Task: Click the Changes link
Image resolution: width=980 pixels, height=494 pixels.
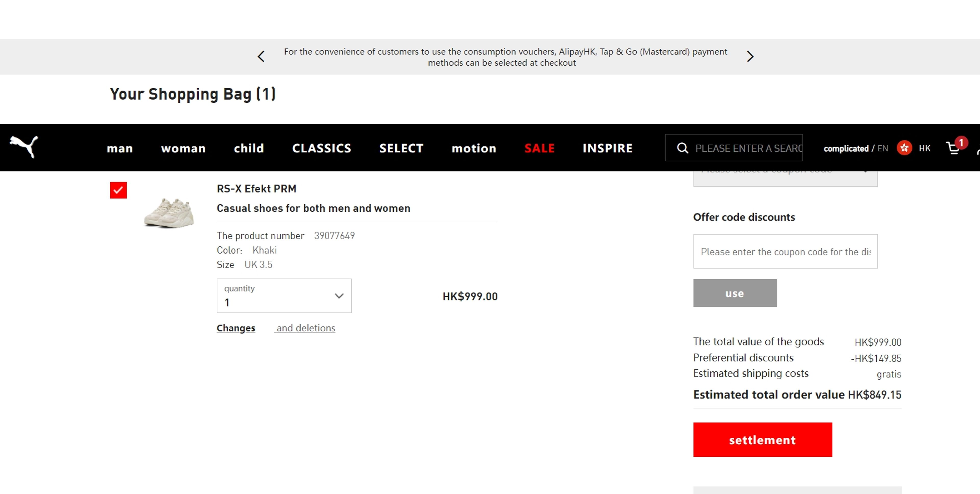Action: click(x=236, y=328)
